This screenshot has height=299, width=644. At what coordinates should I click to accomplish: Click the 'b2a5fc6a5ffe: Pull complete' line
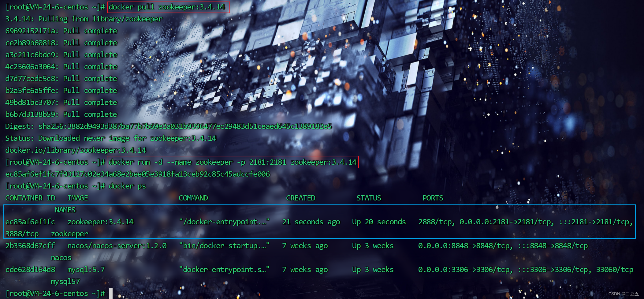[61, 91]
